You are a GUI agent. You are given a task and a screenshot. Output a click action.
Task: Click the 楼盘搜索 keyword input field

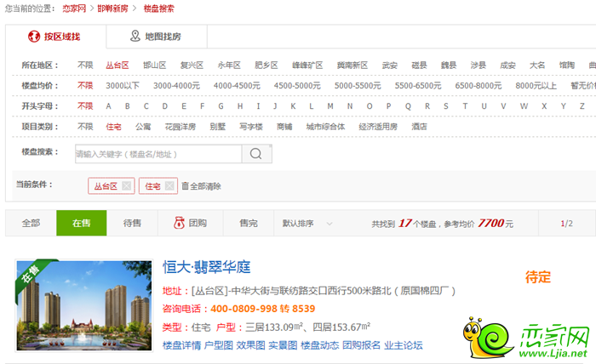(158, 154)
